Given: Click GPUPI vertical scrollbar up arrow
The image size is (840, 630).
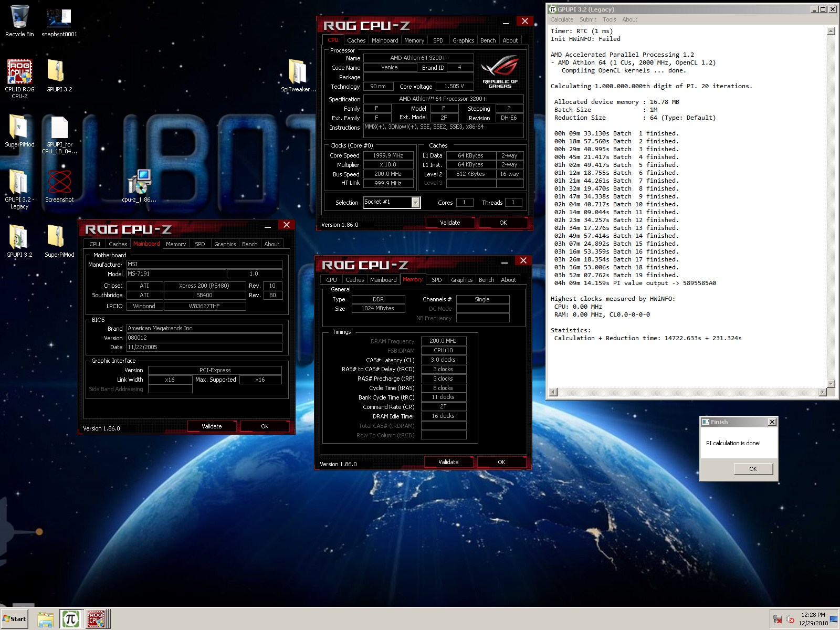Looking at the screenshot, I should tap(831, 31).
